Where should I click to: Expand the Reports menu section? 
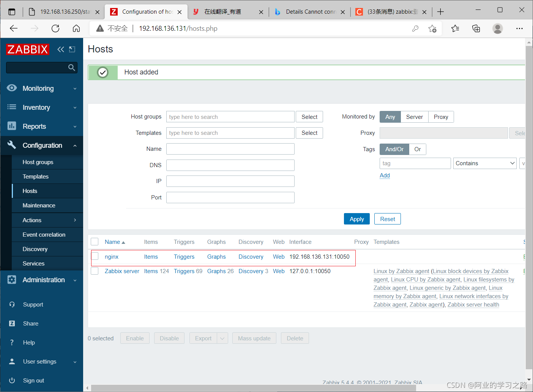coord(75,126)
